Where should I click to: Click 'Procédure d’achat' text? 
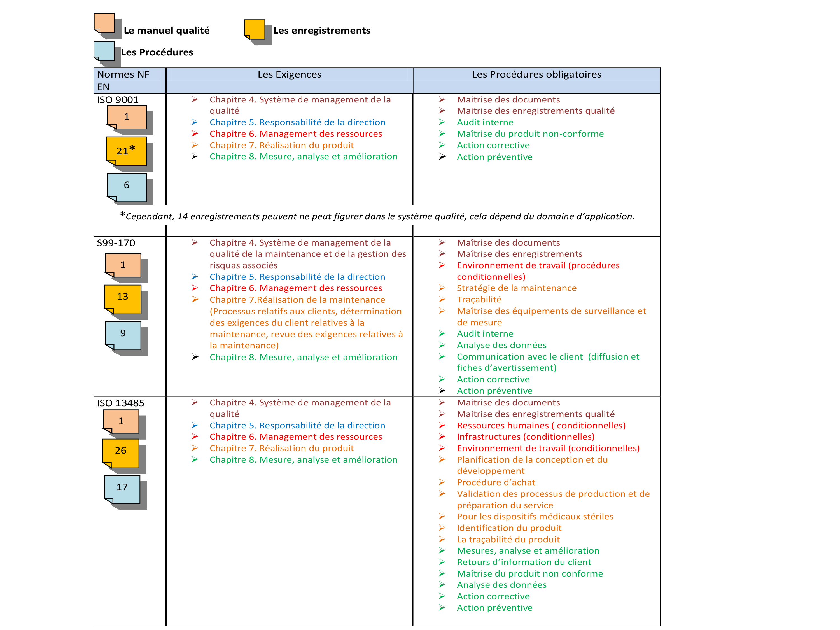(x=496, y=483)
